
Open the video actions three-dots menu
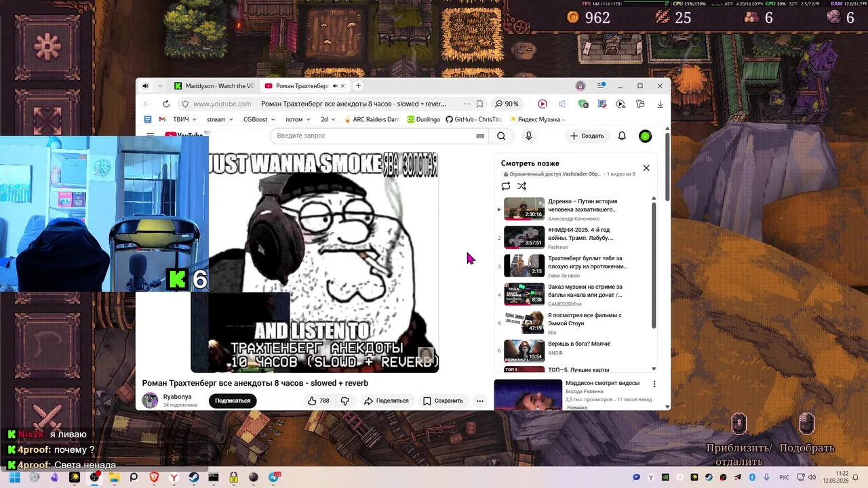tap(479, 401)
